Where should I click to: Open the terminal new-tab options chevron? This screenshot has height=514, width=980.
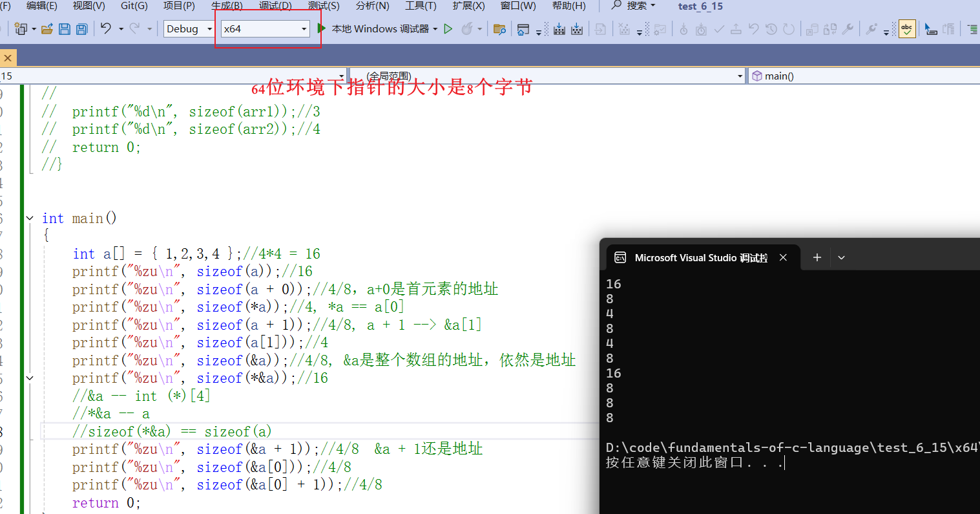[x=841, y=257]
